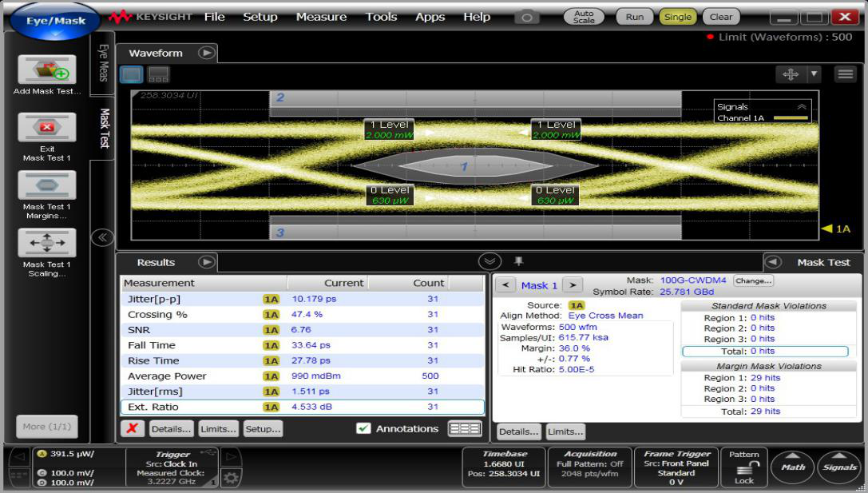Open Mask Test 1 Margins settings
This screenshot has height=493, width=868.
(x=47, y=185)
